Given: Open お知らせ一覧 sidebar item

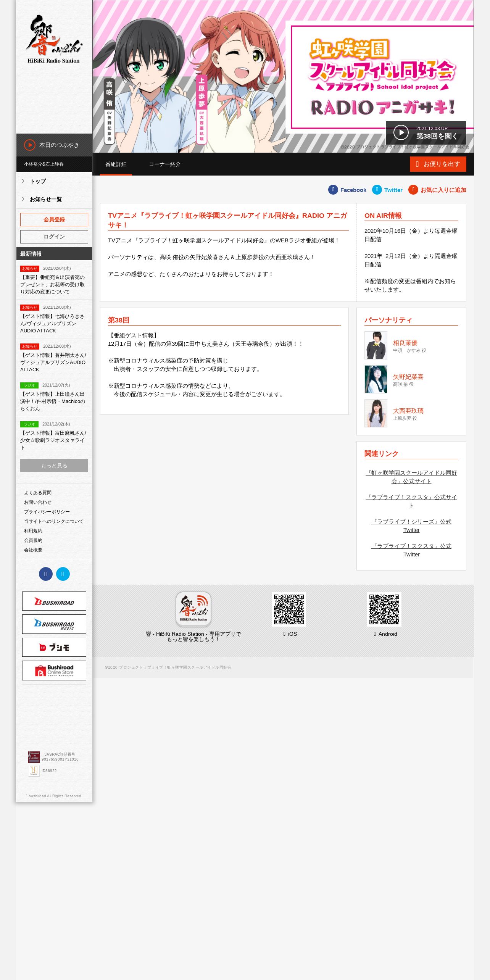Looking at the screenshot, I should point(54,199).
